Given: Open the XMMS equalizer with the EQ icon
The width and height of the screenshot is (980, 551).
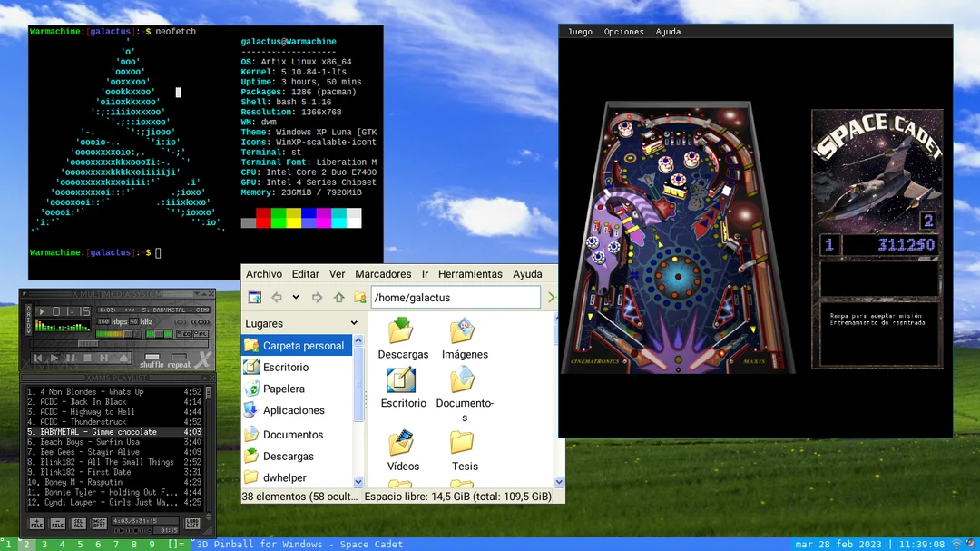Looking at the screenshot, I should coord(185,334).
